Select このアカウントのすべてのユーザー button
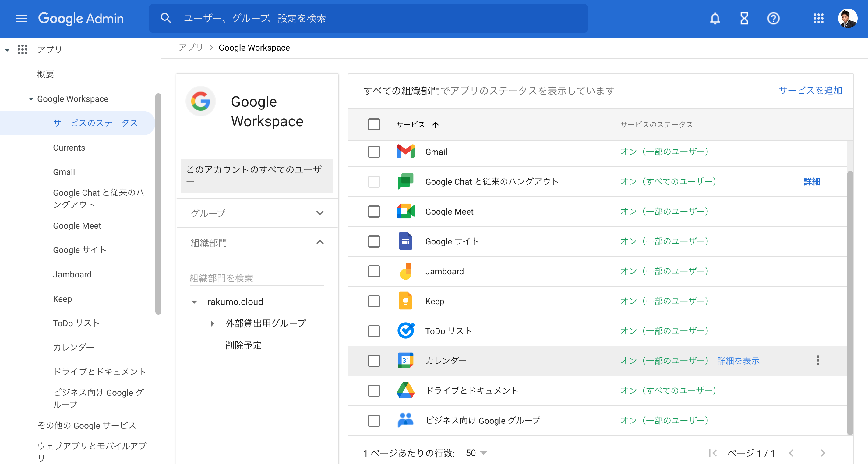 pos(257,176)
